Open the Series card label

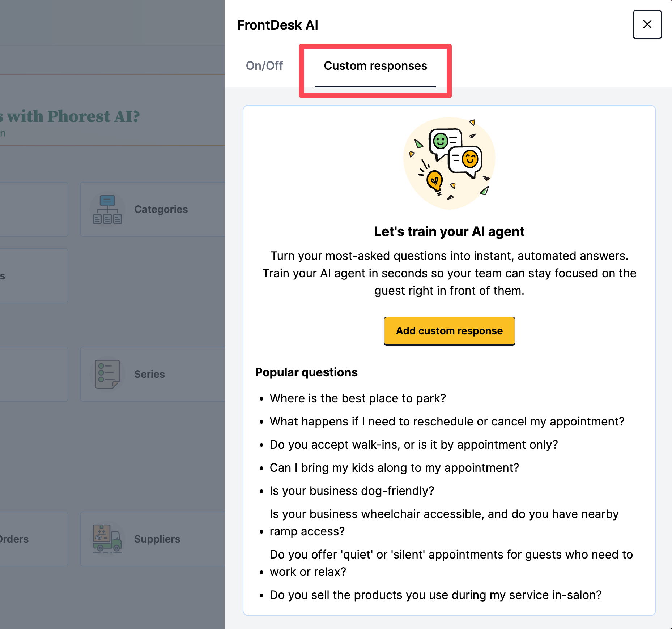coord(149,374)
